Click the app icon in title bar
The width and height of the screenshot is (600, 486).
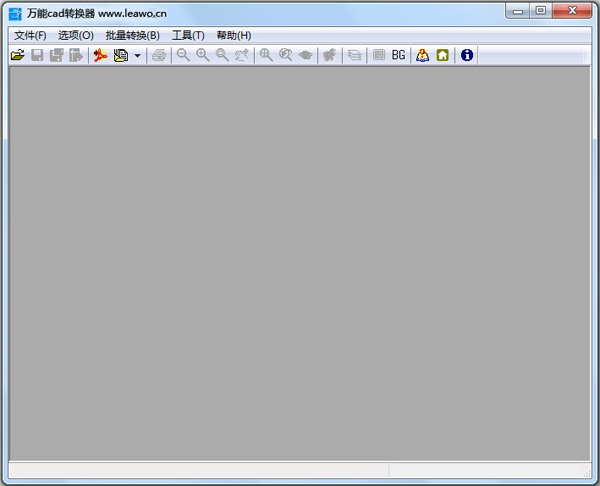tap(15, 14)
